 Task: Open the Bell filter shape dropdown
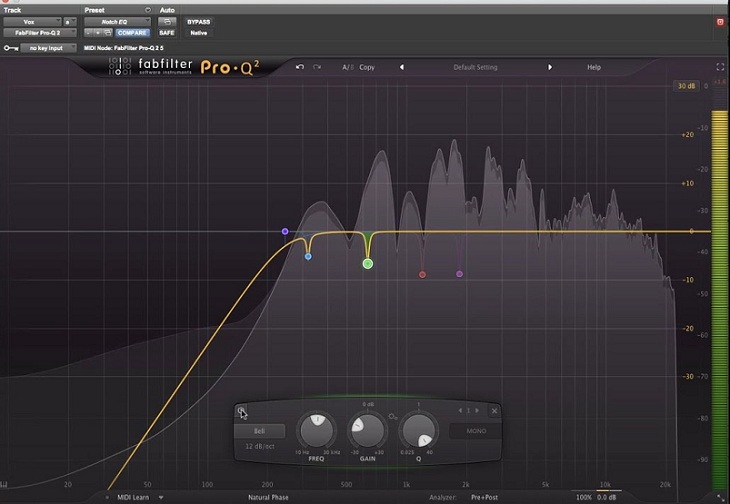click(259, 431)
